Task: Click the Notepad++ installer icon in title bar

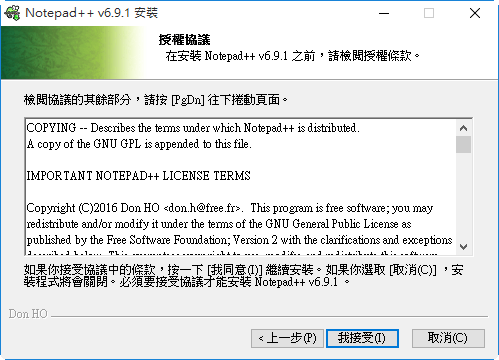Action: 12,13
